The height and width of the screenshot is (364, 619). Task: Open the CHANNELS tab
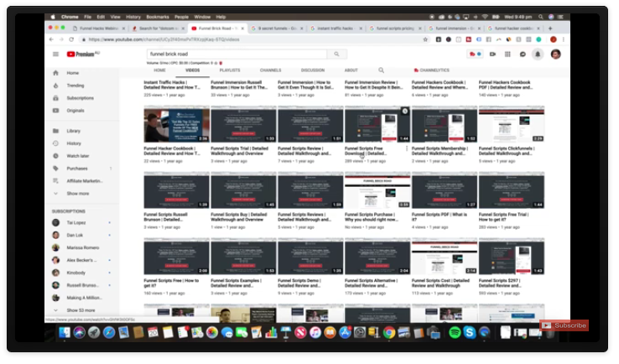tap(270, 70)
